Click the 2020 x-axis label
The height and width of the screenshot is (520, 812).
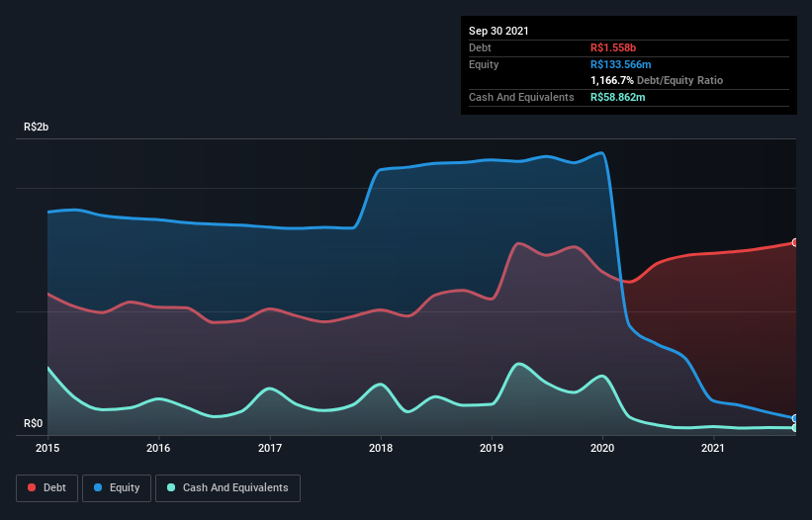(602, 448)
